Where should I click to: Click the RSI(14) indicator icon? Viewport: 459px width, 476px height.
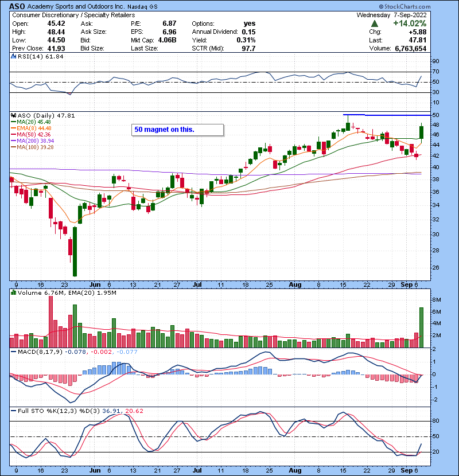click(13, 56)
